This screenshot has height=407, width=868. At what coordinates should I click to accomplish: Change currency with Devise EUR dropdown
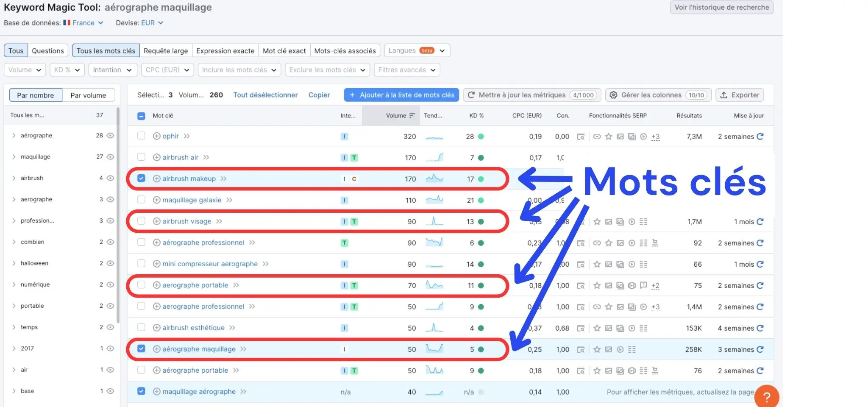point(152,23)
